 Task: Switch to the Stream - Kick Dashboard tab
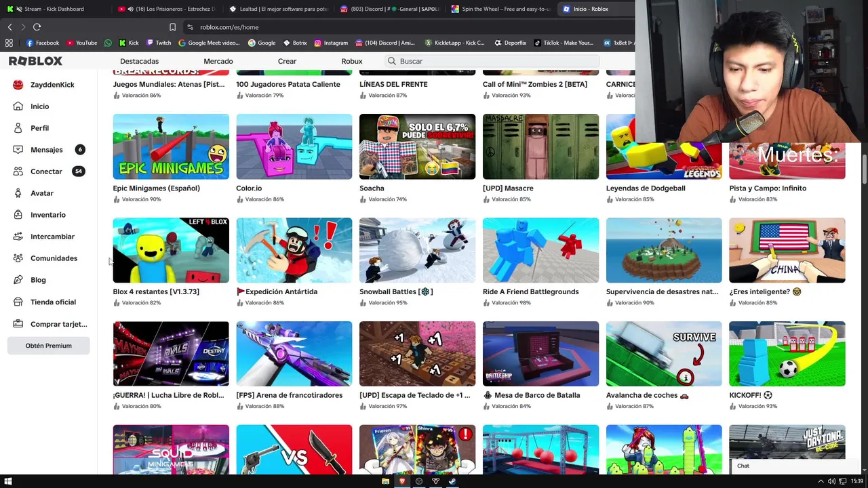coord(56,9)
